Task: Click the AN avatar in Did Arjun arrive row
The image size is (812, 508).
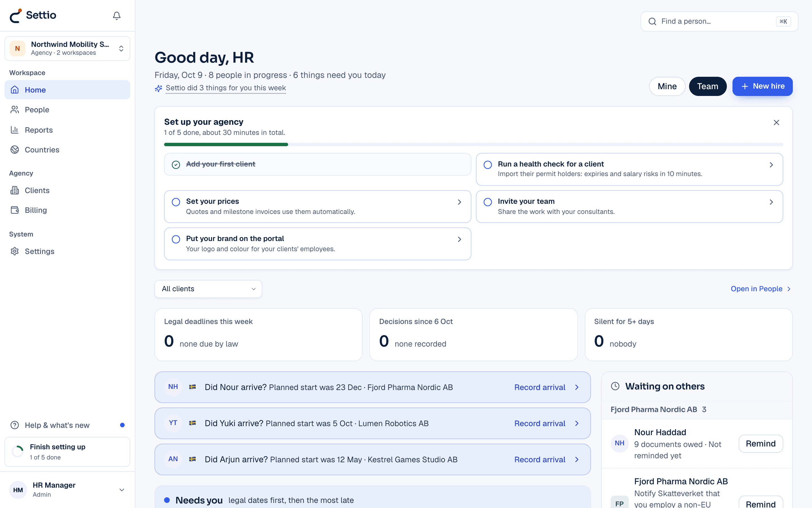Action: coord(173,459)
